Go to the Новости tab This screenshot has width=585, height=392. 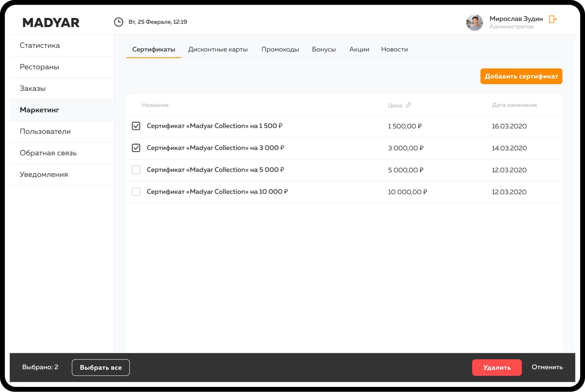pyautogui.click(x=395, y=49)
